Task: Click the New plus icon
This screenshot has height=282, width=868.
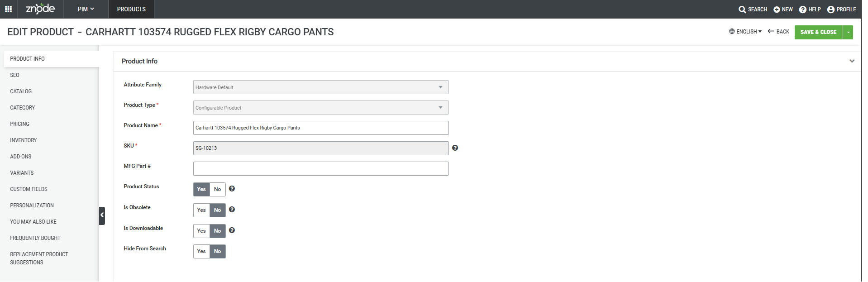Action: point(777,10)
